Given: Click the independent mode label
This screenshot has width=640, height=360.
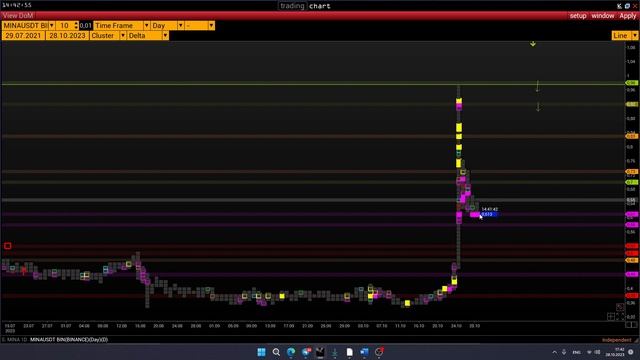Looking at the screenshot, I should [616, 340].
